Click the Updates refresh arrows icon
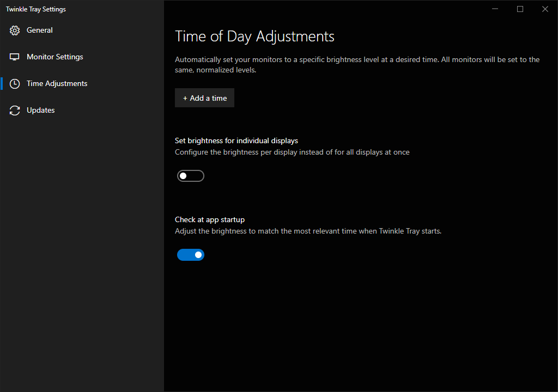This screenshot has width=558, height=392. tap(15, 111)
